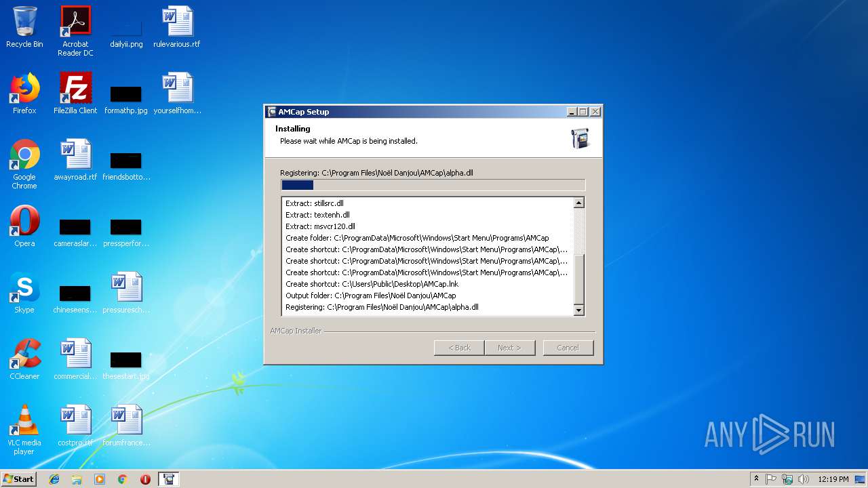
Task: Open the volume speaker tray icon
Action: [804, 479]
